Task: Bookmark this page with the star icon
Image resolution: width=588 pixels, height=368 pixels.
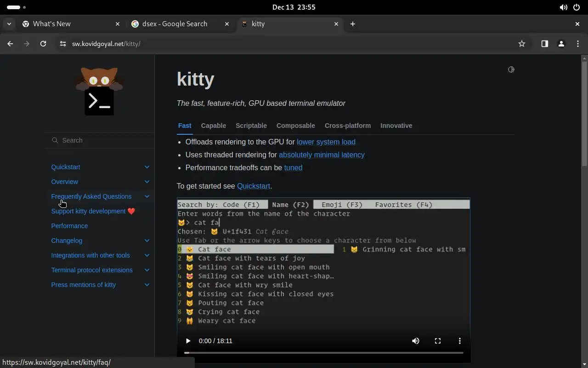Action: point(522,44)
